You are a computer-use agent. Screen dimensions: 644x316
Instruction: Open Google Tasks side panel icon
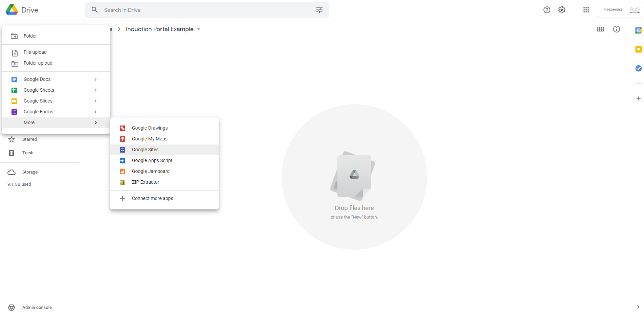(639, 68)
